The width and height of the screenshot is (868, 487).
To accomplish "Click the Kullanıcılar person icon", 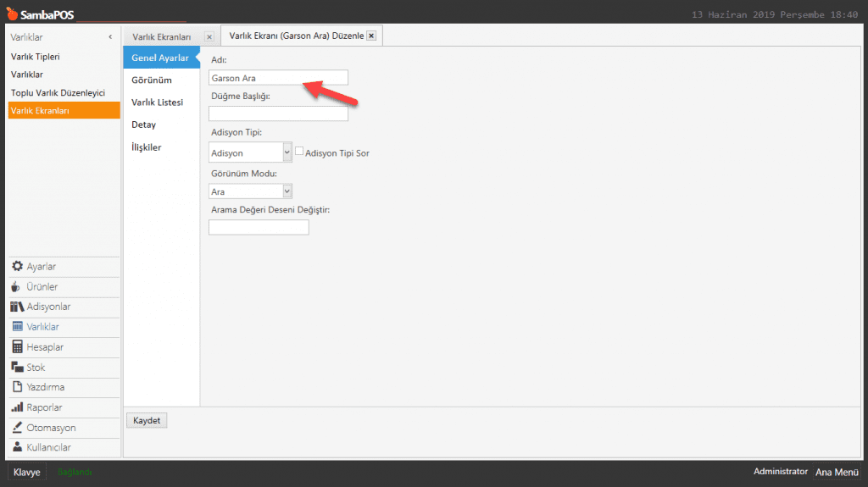I will (17, 447).
